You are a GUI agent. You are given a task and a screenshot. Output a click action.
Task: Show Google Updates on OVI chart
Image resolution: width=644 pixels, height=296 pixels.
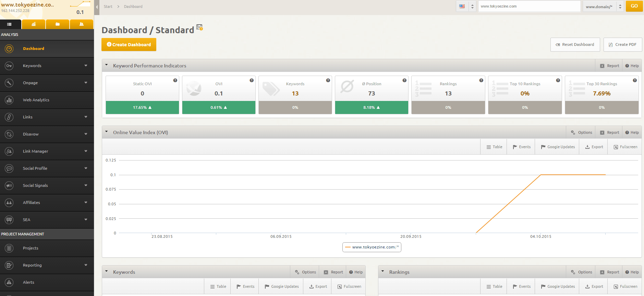tap(558, 147)
